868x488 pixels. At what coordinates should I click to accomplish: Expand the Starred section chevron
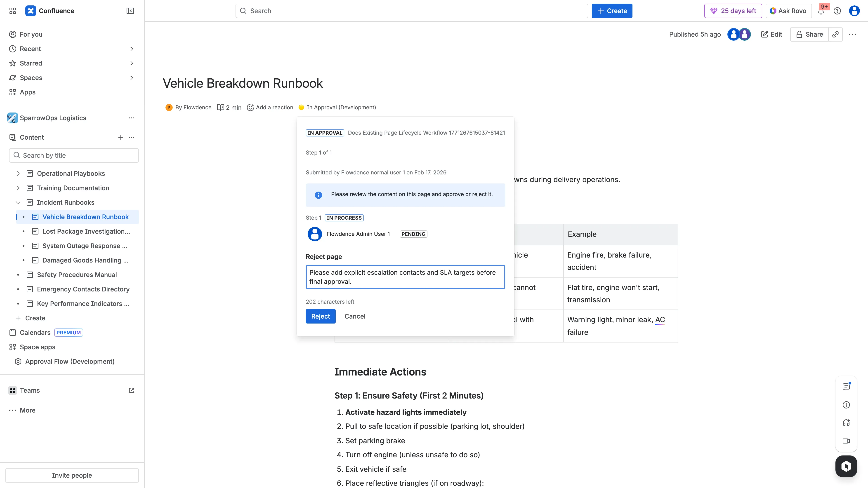pyautogui.click(x=132, y=63)
